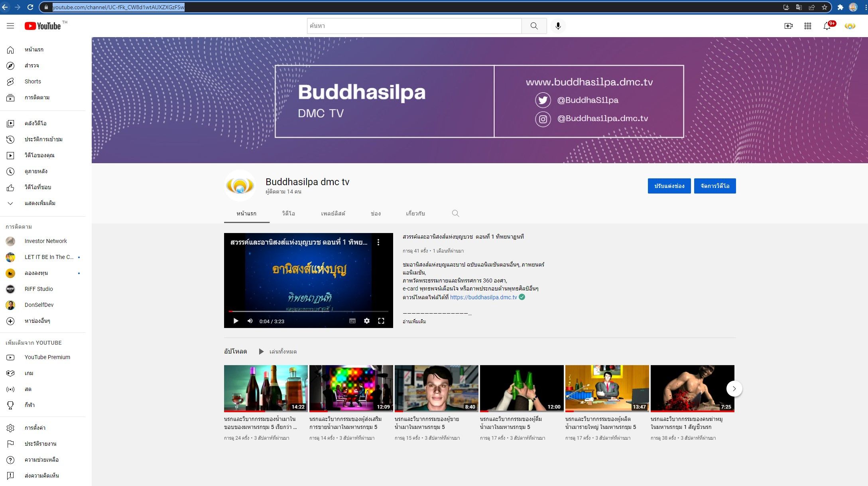Image resolution: width=868 pixels, height=486 pixels.
Task: Click the featured video progress bar
Action: tap(308, 311)
